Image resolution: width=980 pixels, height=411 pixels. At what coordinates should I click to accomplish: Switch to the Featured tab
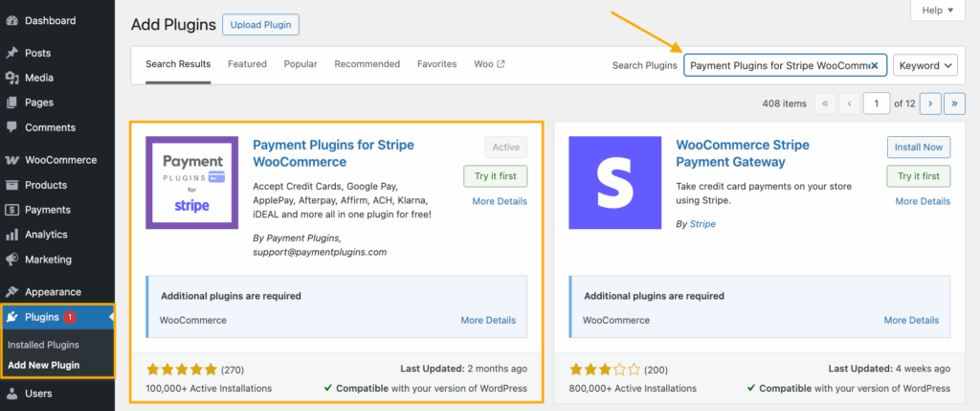pos(248,64)
